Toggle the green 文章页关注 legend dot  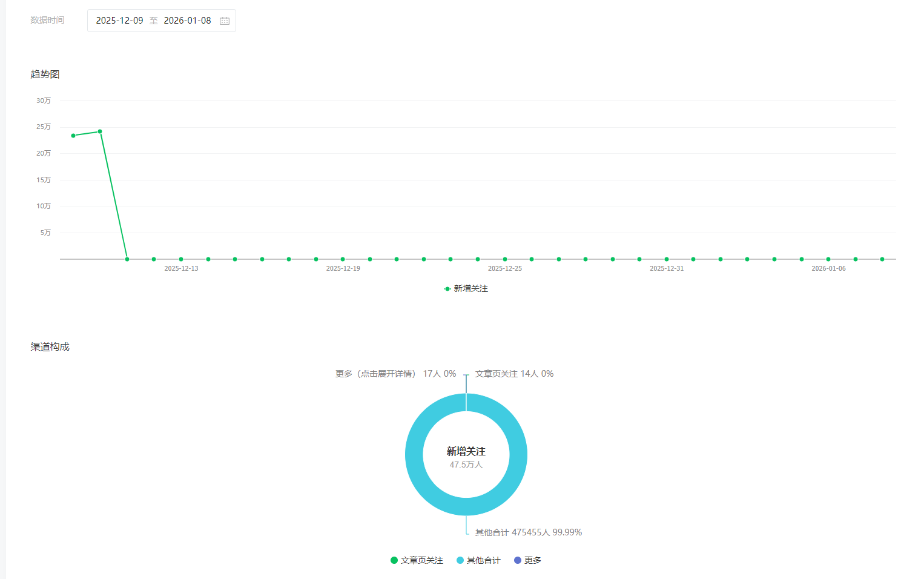pyautogui.click(x=394, y=560)
